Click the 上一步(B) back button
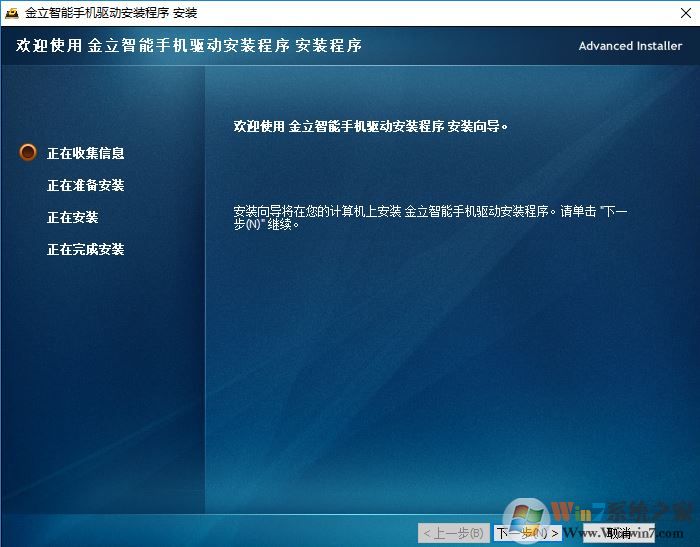This screenshot has height=547, width=700. [454, 533]
